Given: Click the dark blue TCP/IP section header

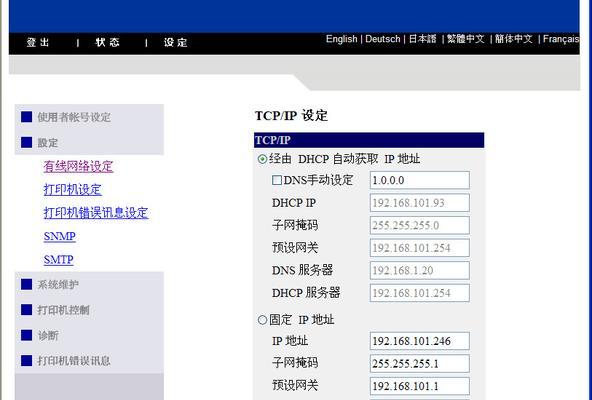Looking at the screenshot, I should pyautogui.click(x=369, y=140).
